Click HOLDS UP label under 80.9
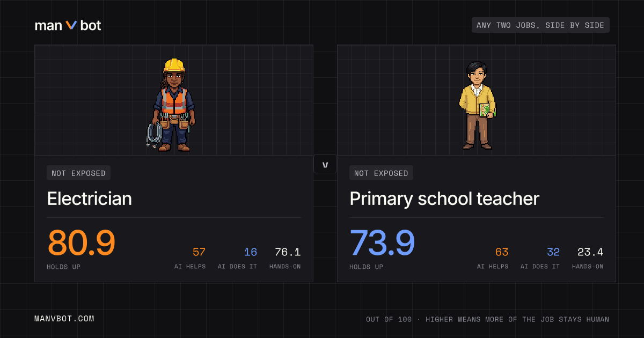Viewport: 644px width, 338px height. [x=64, y=267]
